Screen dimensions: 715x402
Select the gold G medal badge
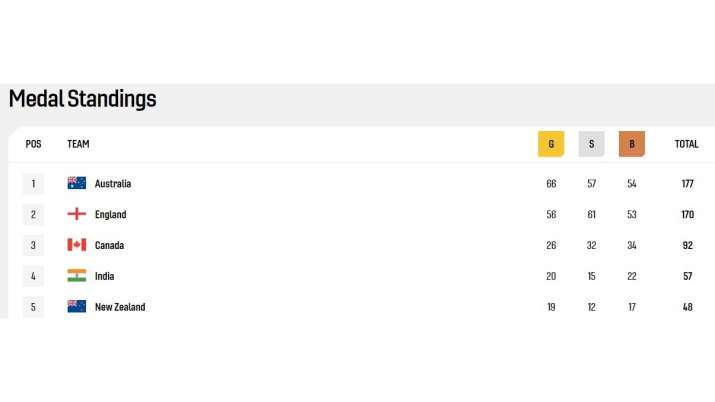551,144
